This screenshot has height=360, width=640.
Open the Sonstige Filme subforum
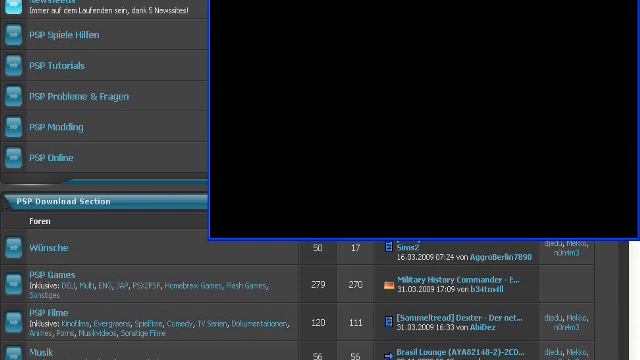coord(143,333)
